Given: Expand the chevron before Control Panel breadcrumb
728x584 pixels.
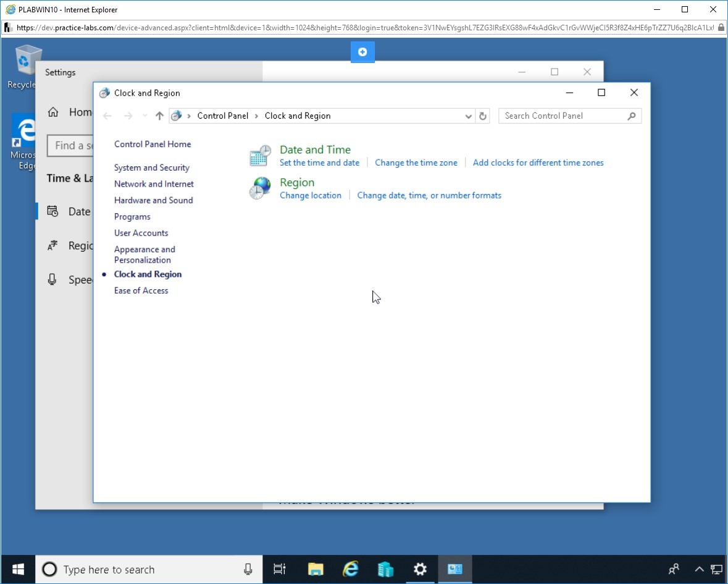Looking at the screenshot, I should (189, 116).
